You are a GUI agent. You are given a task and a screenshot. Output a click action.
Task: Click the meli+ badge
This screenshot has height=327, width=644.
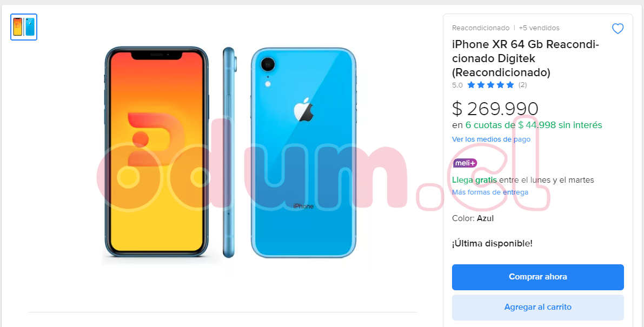pyautogui.click(x=465, y=163)
